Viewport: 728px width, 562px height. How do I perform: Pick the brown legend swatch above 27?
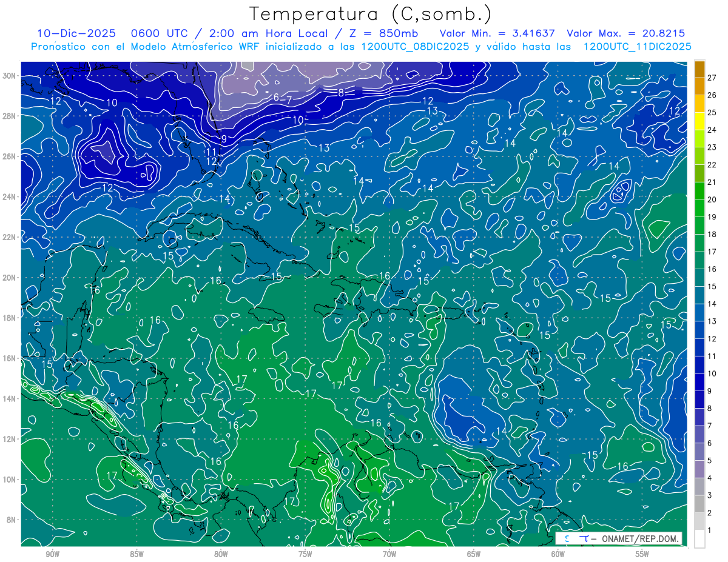699,69
